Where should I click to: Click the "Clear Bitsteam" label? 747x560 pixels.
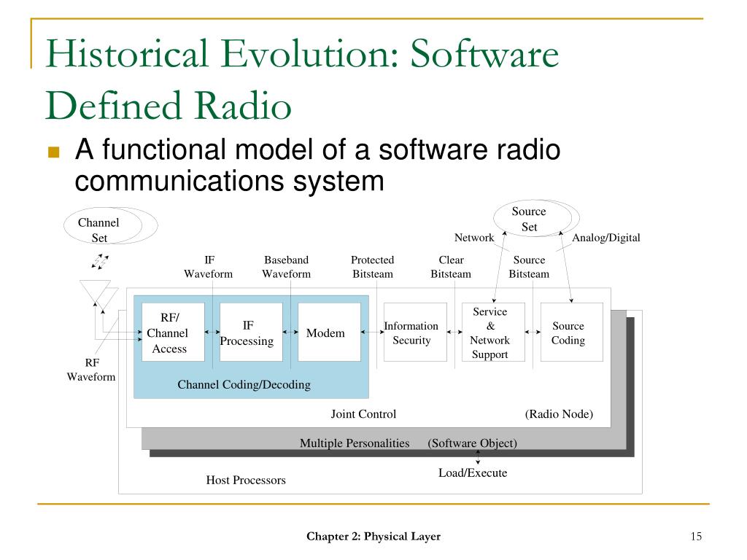point(451,267)
